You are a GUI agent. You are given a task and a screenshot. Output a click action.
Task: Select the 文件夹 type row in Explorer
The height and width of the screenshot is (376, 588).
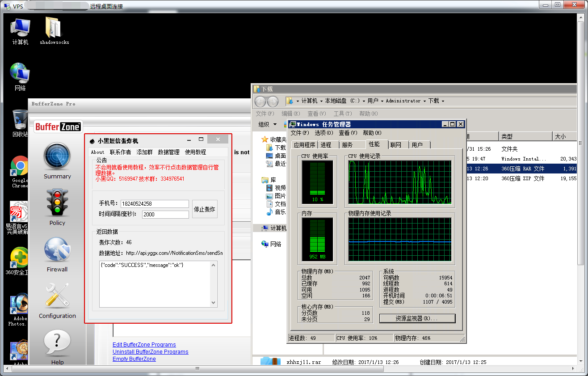521,149
